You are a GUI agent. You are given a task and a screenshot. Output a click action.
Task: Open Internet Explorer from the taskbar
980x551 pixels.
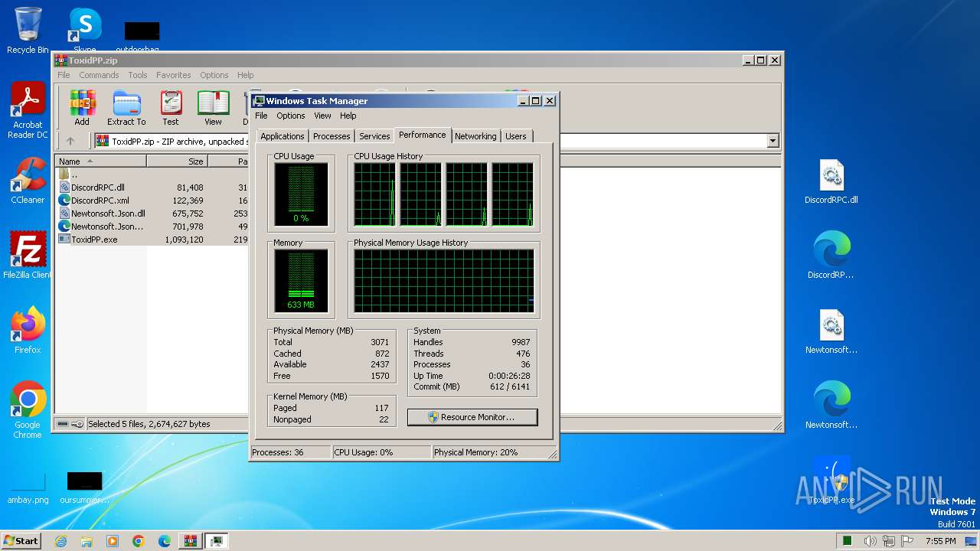61,541
